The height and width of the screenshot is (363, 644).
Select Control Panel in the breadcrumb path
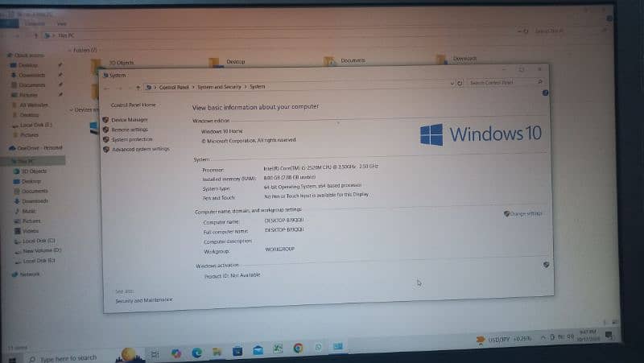(x=174, y=86)
